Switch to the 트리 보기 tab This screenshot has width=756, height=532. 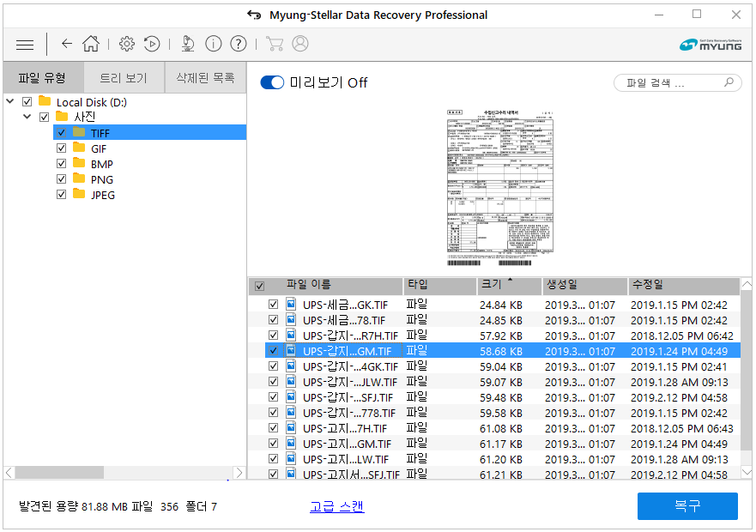(x=124, y=77)
